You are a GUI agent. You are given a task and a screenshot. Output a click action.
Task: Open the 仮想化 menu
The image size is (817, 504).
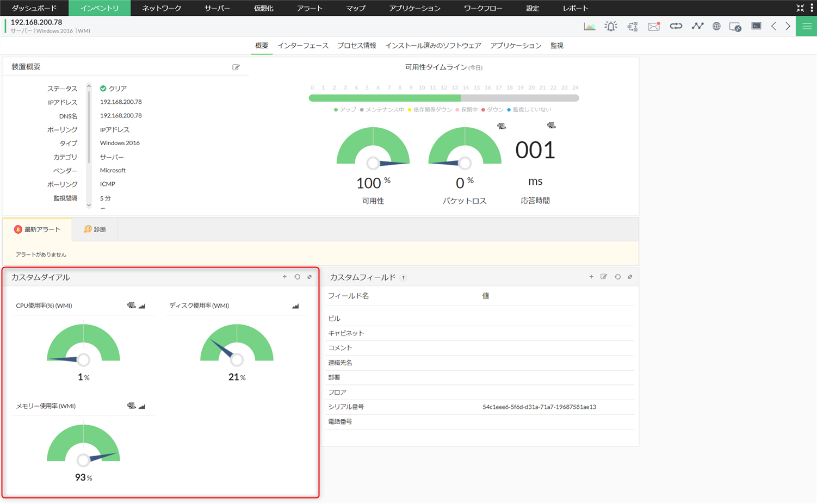[263, 8]
